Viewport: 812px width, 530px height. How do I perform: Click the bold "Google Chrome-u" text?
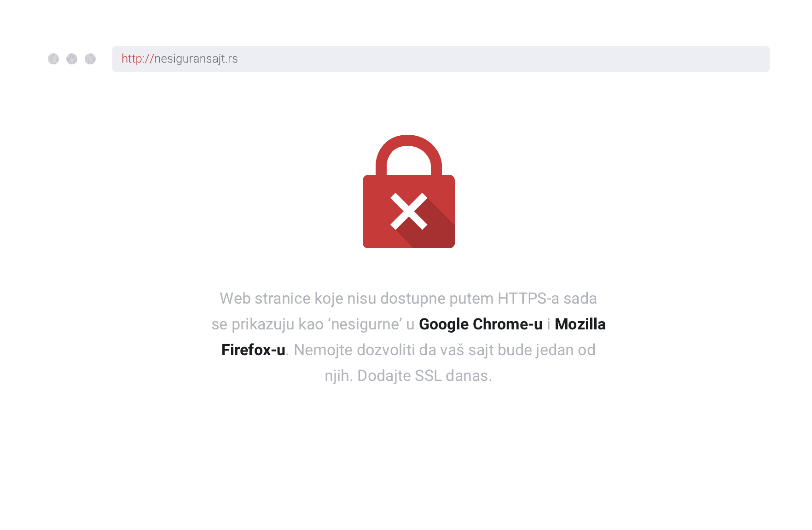pos(481,324)
